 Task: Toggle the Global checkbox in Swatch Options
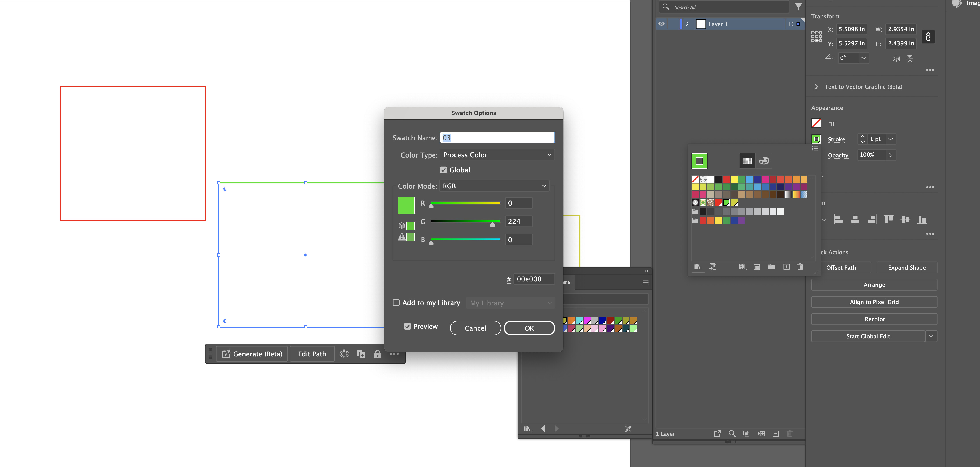click(x=444, y=170)
